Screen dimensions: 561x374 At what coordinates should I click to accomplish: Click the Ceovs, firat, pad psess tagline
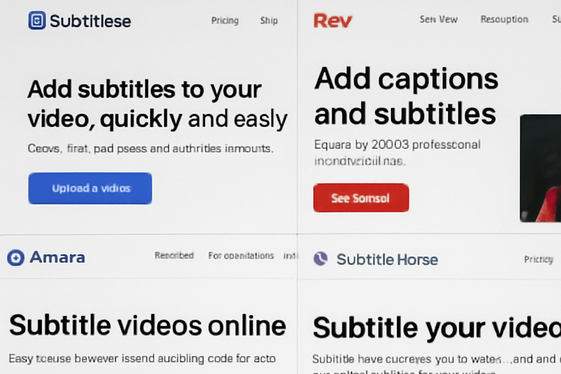150,148
